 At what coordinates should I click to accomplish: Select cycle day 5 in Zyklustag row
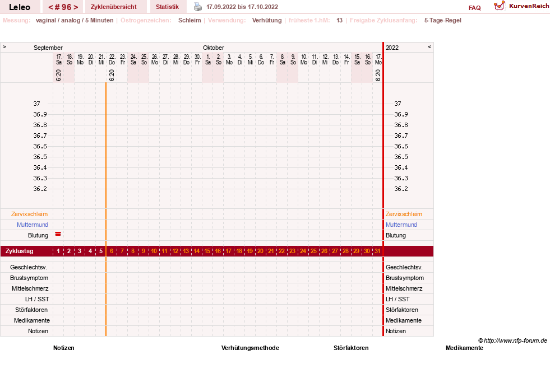[x=101, y=251]
